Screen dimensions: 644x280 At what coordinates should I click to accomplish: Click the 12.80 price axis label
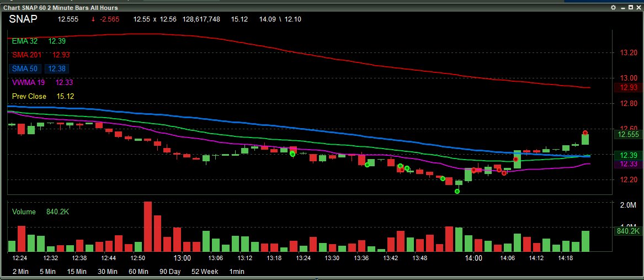[629, 104]
